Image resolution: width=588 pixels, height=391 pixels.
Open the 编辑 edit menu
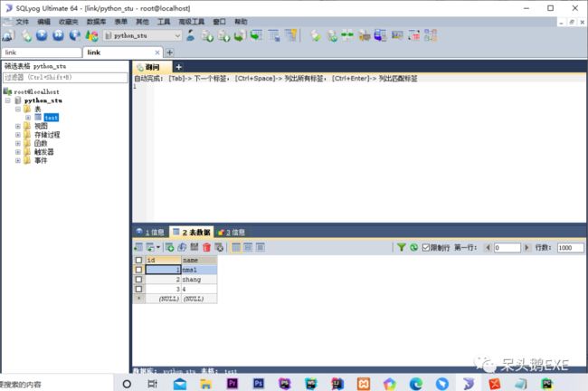(x=44, y=22)
